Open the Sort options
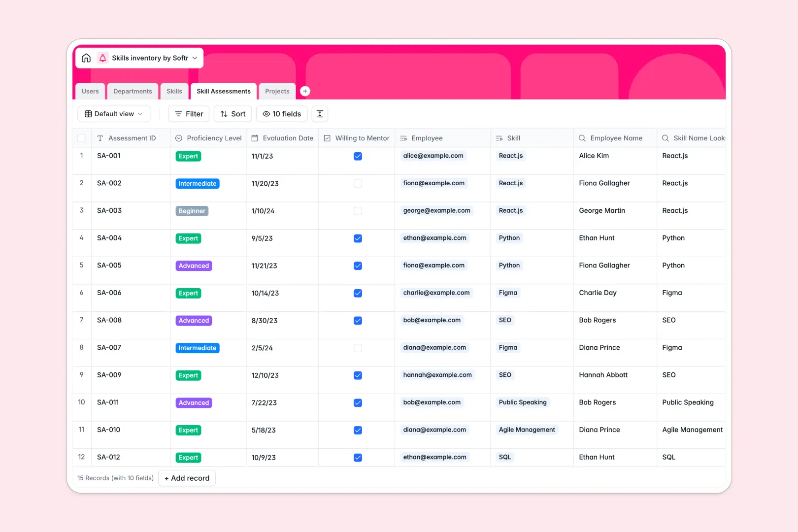798x532 pixels. point(233,114)
